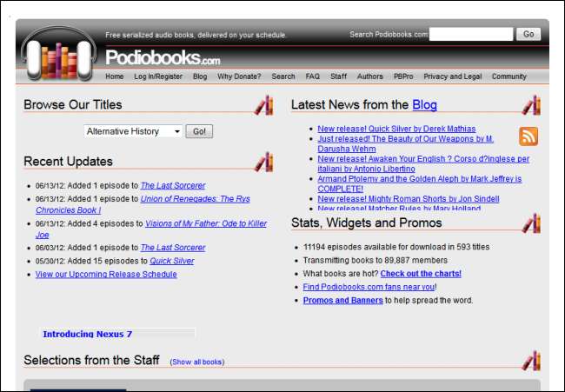The image size is (565, 392).
Task: Click 'Transmitting books to 89,887 members' text
Action: pos(376,260)
